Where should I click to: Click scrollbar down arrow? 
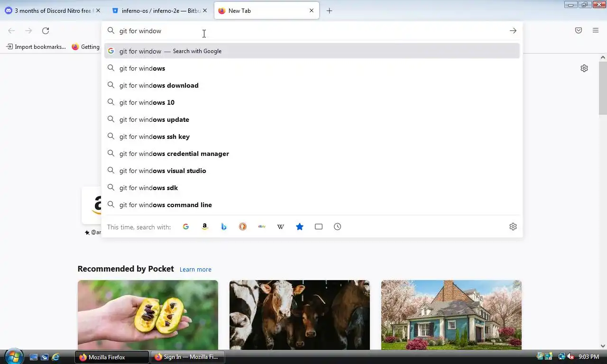click(603, 346)
